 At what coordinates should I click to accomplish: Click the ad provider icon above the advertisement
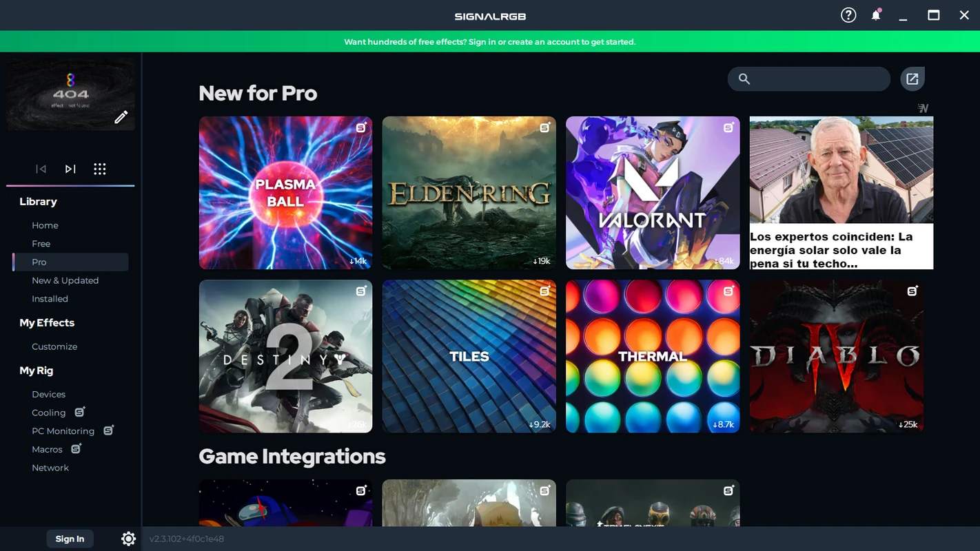click(x=923, y=108)
